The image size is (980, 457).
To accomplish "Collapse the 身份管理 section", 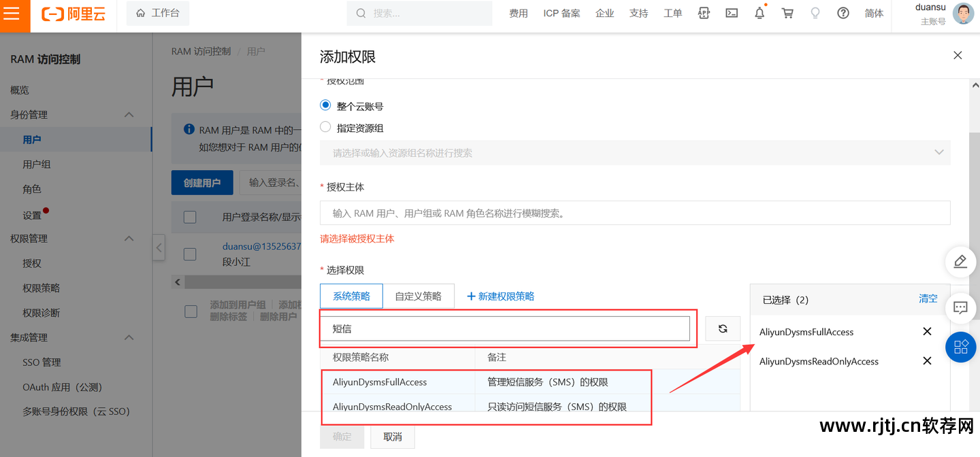I will click(x=129, y=115).
